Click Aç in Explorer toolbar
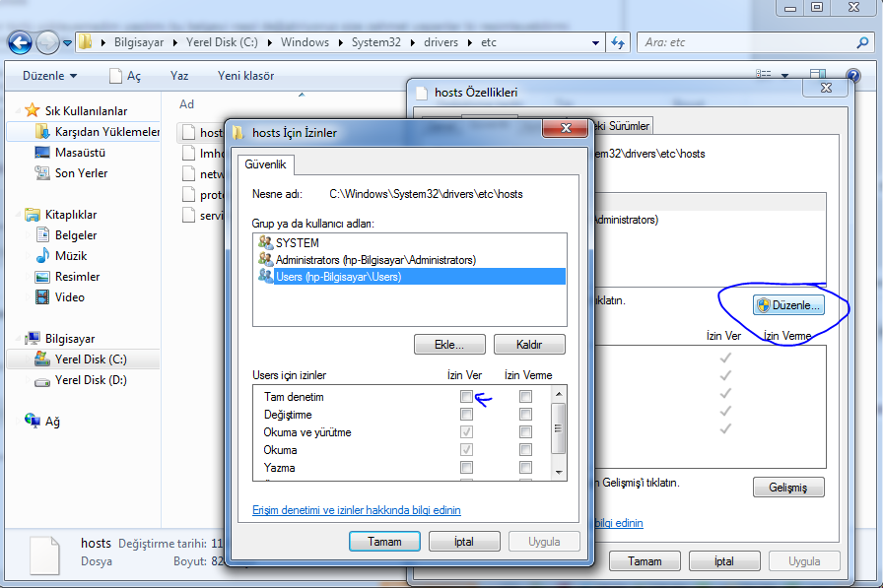The width and height of the screenshot is (883, 588). 125,76
